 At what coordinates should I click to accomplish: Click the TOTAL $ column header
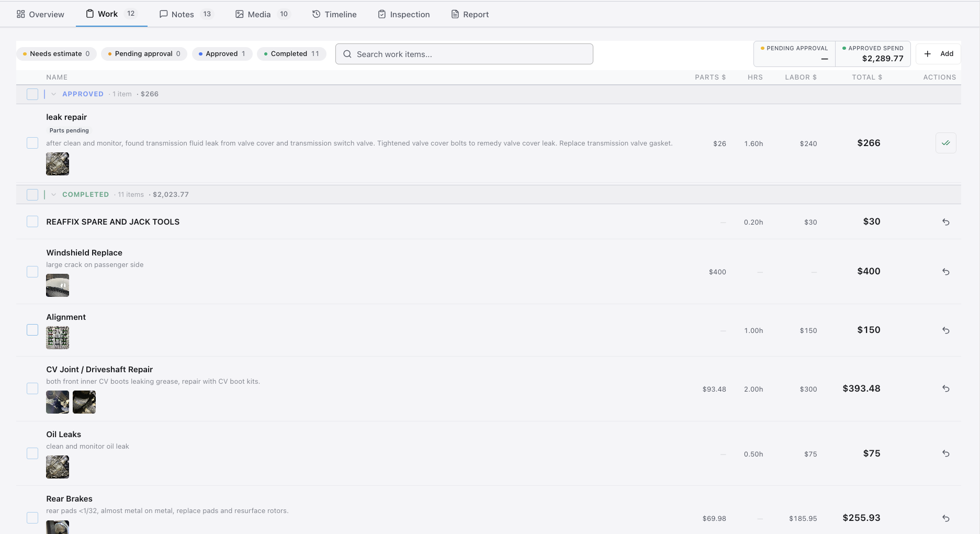tap(867, 77)
